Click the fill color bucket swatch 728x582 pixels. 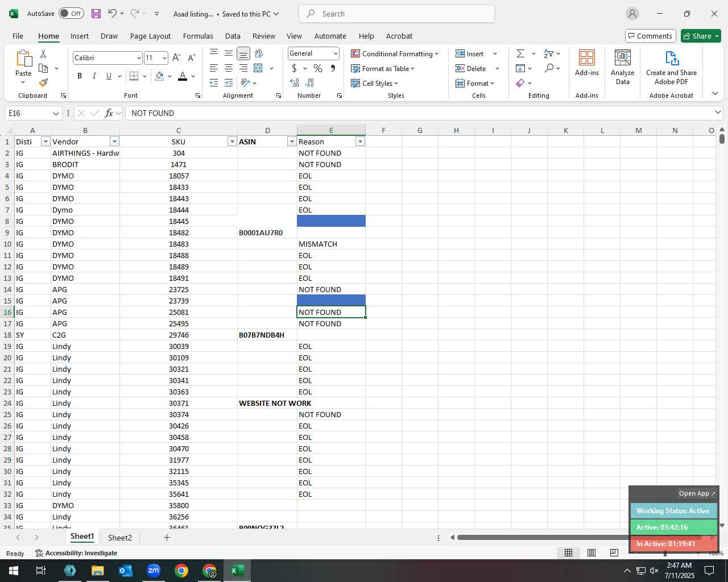point(160,76)
